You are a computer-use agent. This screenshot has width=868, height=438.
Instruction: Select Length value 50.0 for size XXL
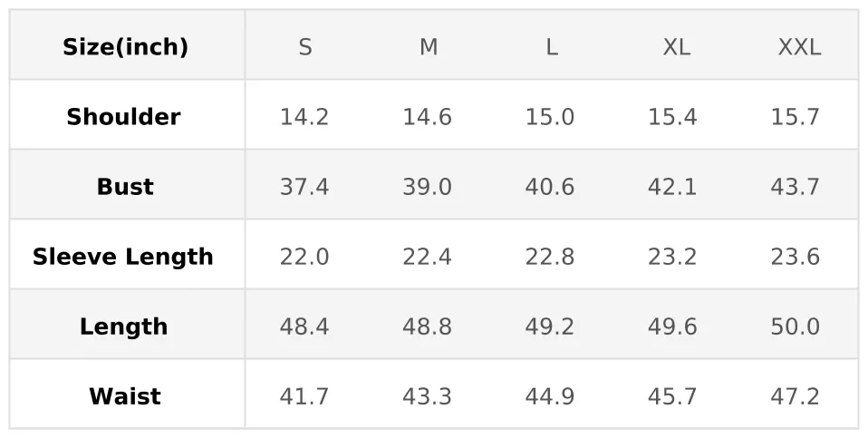point(796,326)
